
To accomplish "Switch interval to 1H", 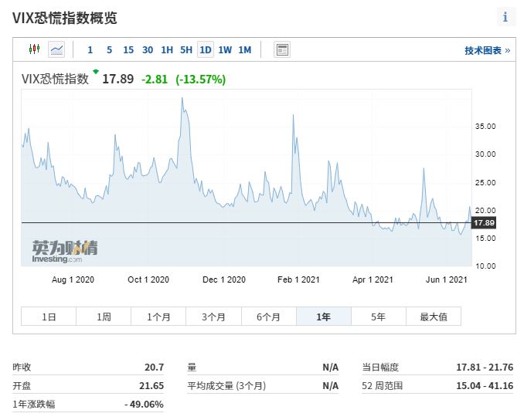I will (167, 50).
